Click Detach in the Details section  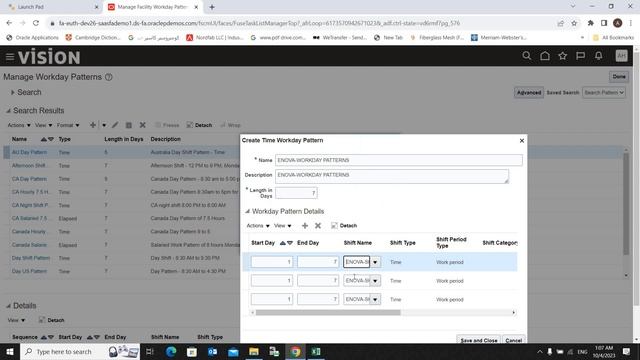point(51,320)
